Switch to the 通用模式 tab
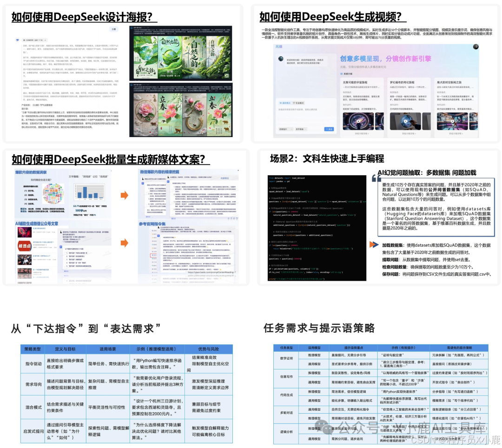 pyautogui.click(x=285, y=103)
